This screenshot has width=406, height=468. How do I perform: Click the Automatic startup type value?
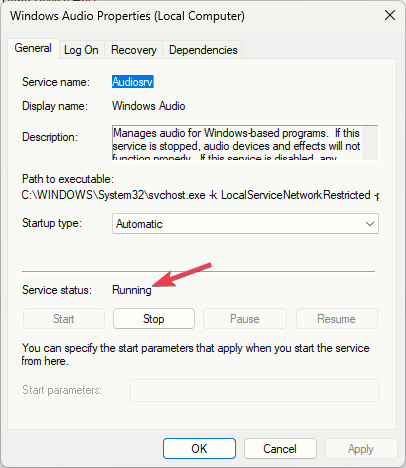(139, 224)
